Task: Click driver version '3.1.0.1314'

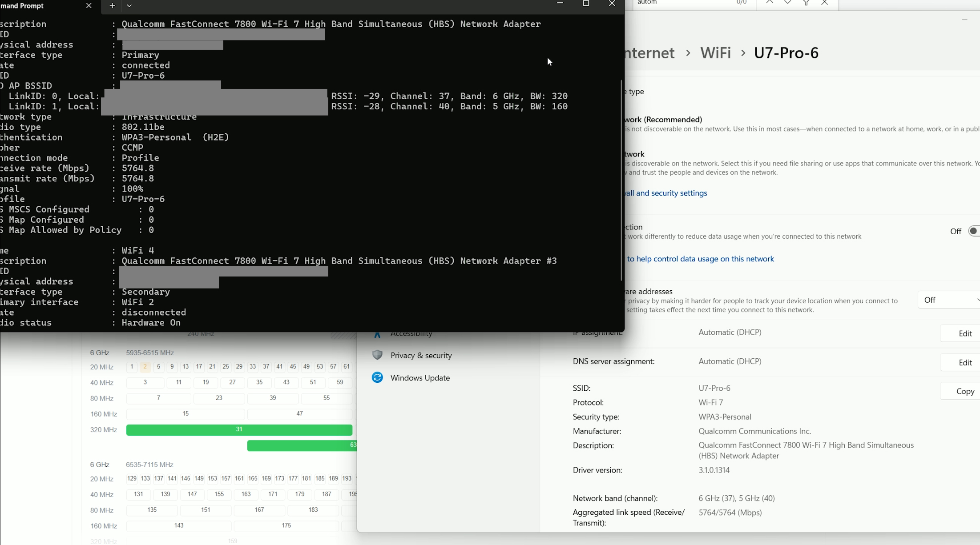Action: pyautogui.click(x=714, y=470)
